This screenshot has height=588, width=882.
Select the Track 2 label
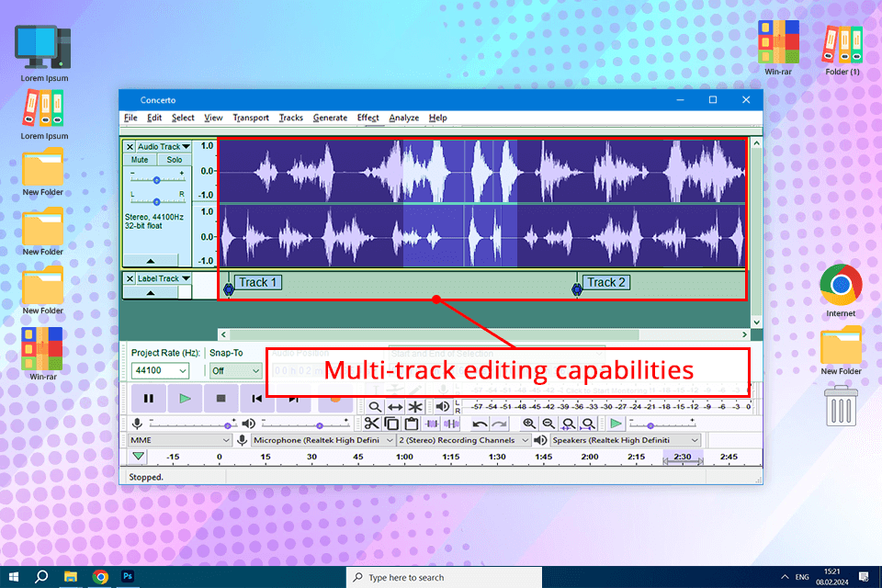click(605, 282)
